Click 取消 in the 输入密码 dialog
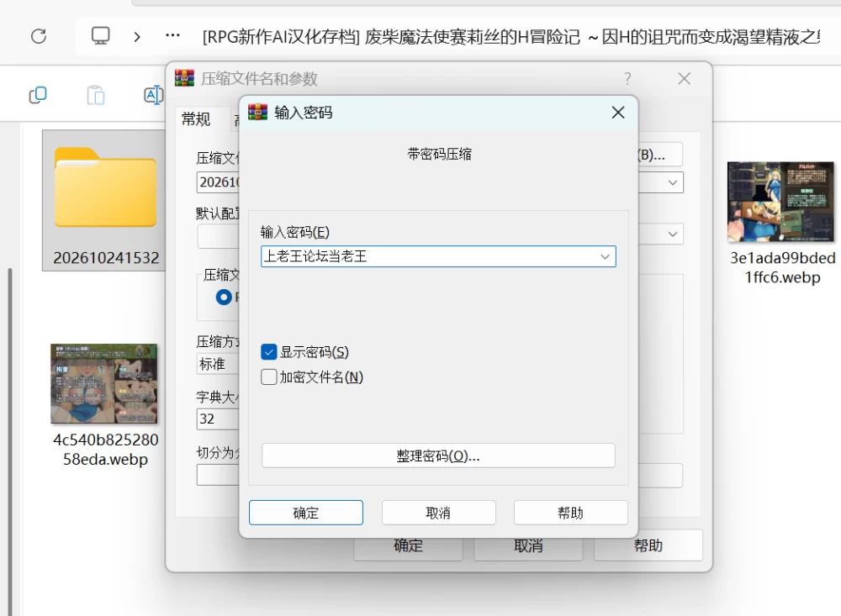This screenshot has height=616, width=841. 438,513
